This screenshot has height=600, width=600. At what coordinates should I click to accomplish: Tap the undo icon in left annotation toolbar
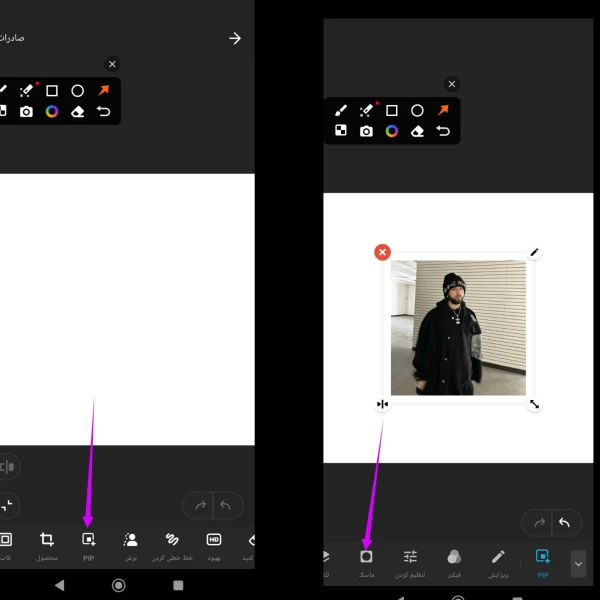pyautogui.click(x=103, y=111)
